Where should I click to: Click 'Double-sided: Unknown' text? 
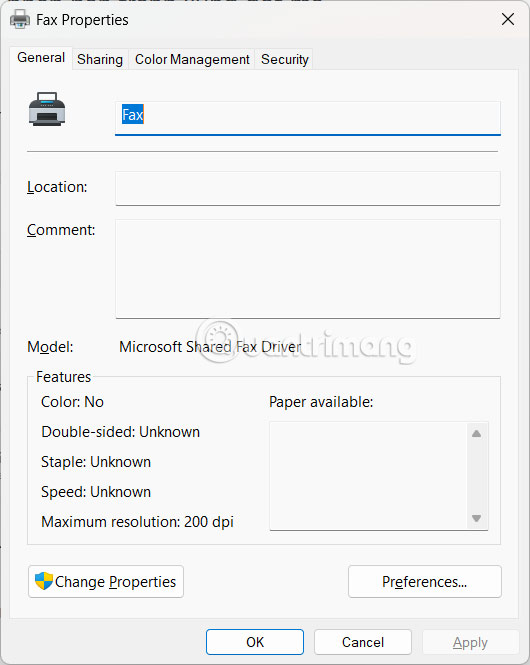pos(120,432)
